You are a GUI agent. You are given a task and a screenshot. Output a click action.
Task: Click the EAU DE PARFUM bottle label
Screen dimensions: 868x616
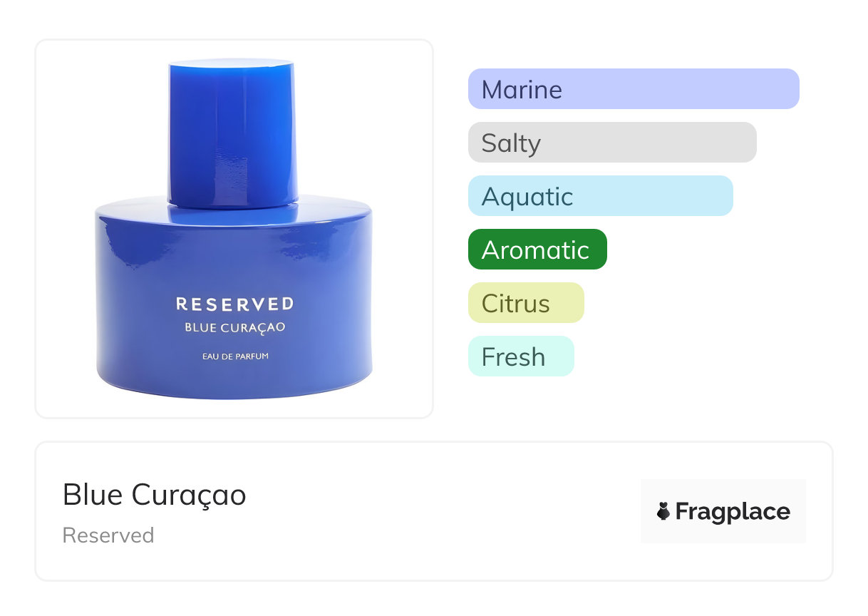[234, 356]
